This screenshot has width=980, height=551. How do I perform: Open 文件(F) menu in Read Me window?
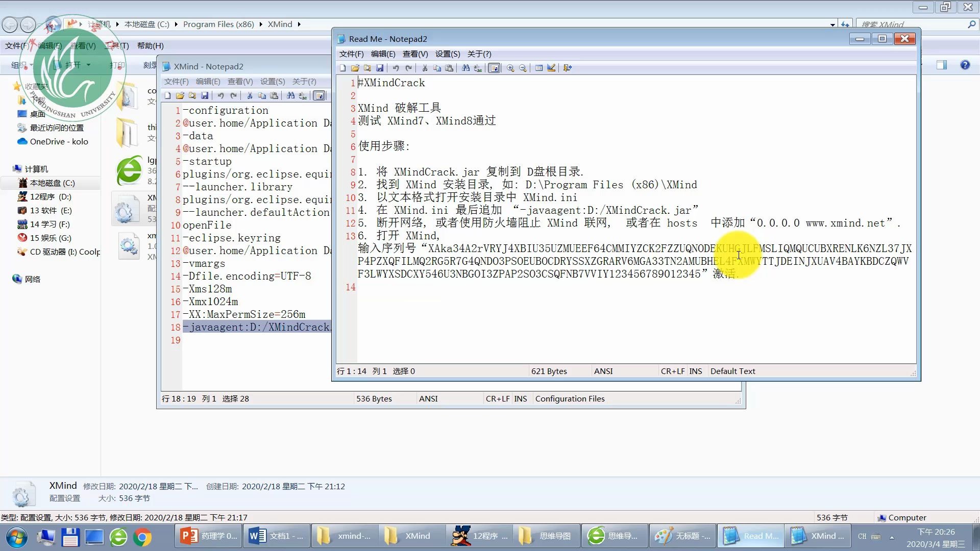pyautogui.click(x=351, y=54)
